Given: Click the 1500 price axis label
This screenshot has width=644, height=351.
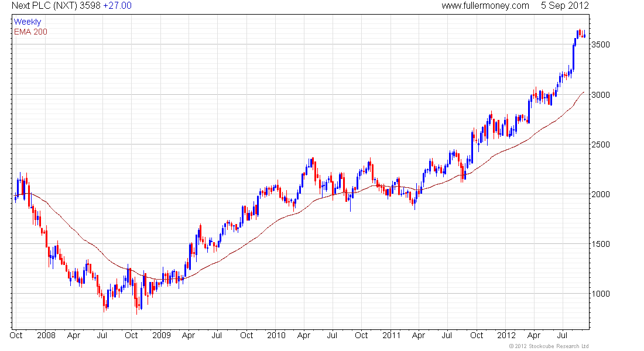Looking at the screenshot, I should click(x=601, y=244).
